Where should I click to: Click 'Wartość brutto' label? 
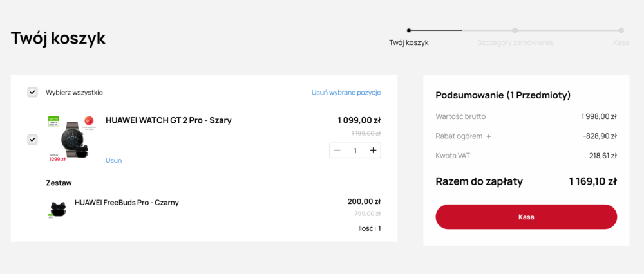point(460,116)
